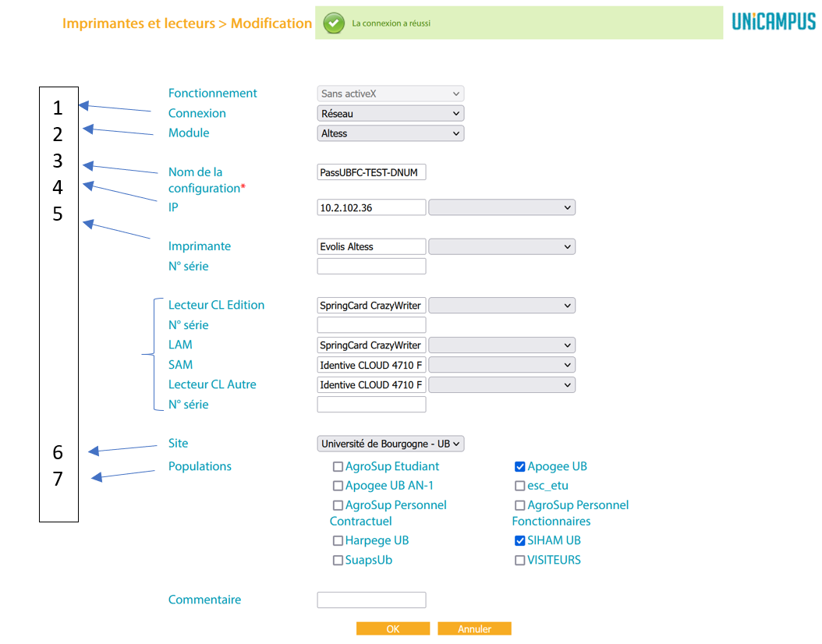Click the Commentaire input field
The height and width of the screenshot is (644, 822).
[371, 600]
